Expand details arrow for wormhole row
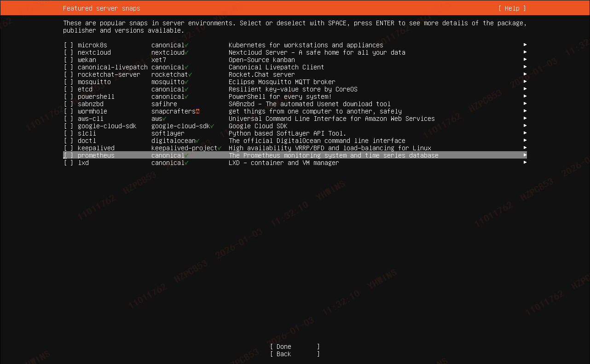Image resolution: width=590 pixels, height=364 pixels. coord(525,111)
